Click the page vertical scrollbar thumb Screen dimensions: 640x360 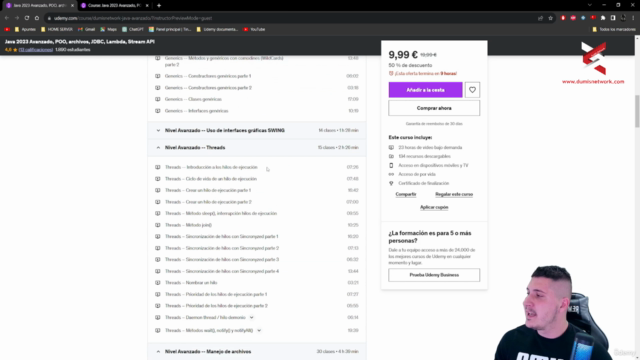[637, 111]
